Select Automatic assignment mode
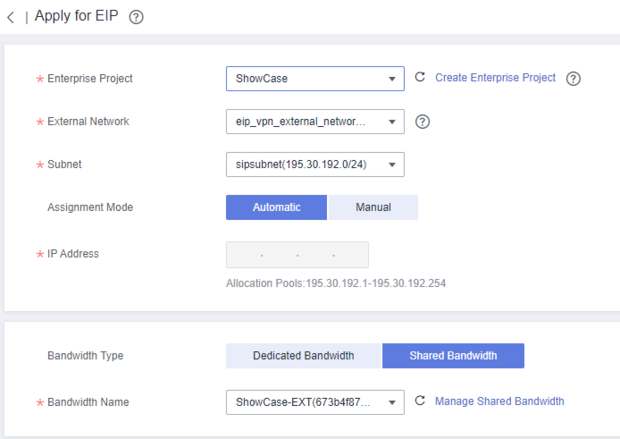This screenshot has height=439, width=620. pyautogui.click(x=276, y=207)
